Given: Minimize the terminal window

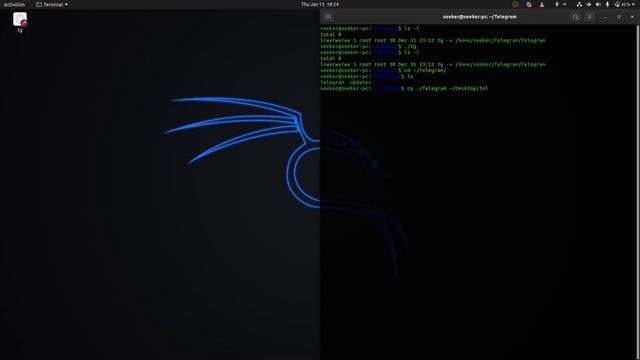Looking at the screenshot, I should [605, 17].
